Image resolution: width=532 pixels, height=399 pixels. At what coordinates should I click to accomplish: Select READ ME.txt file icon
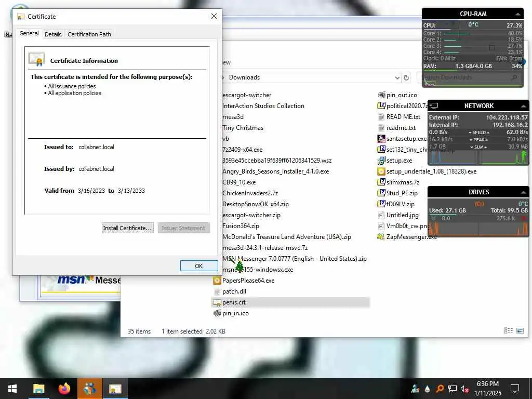(x=381, y=117)
